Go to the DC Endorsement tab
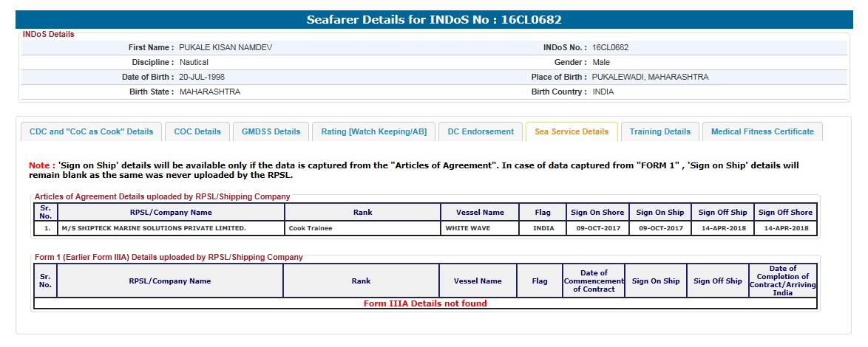The width and height of the screenshot is (868, 347). tap(481, 131)
